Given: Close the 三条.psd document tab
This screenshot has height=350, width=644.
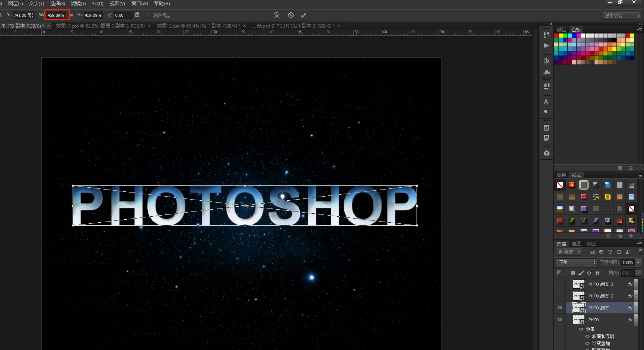Looking at the screenshot, I should coord(339,26).
